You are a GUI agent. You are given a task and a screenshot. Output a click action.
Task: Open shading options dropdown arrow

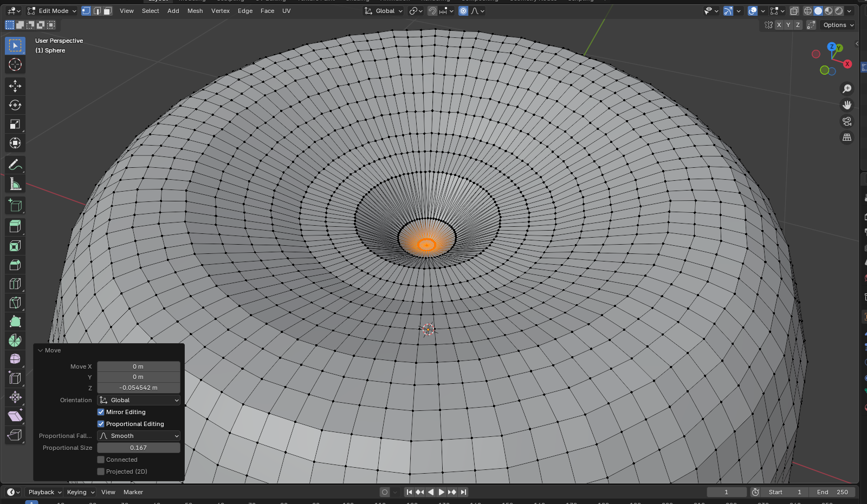(x=849, y=11)
